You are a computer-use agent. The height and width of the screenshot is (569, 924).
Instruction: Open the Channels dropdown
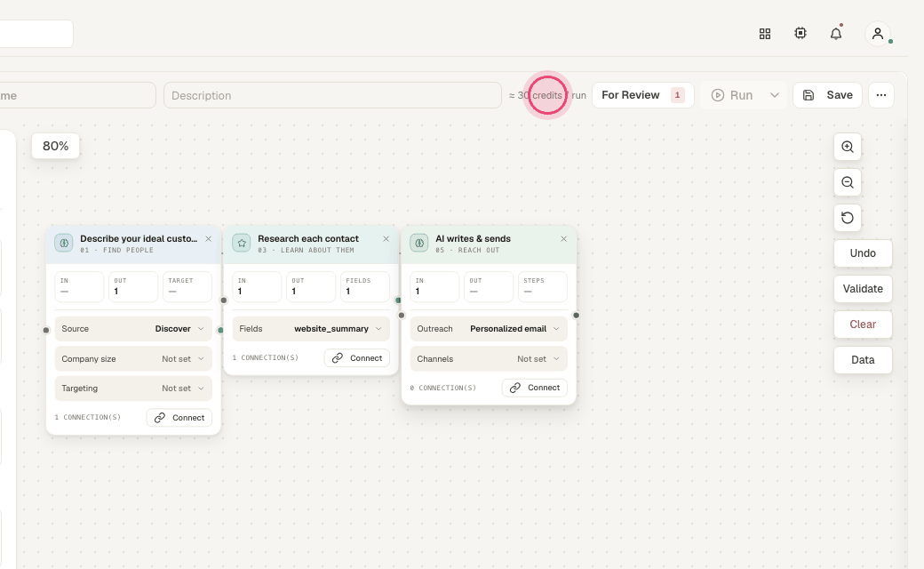489,358
